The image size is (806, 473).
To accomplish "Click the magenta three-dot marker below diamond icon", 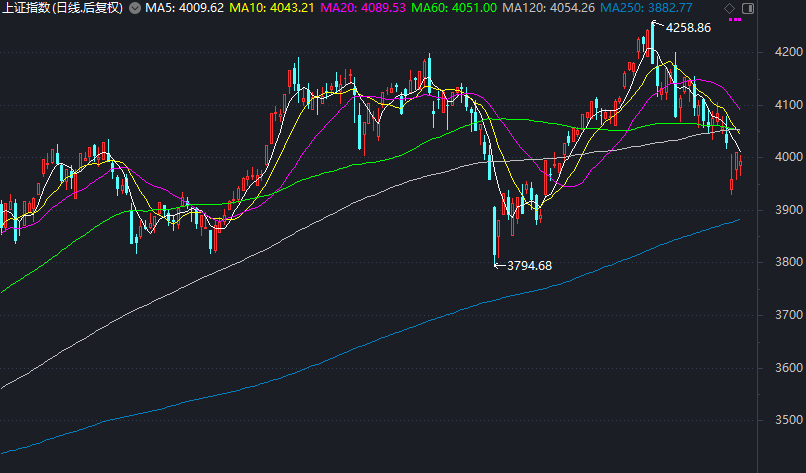I will coord(735,20).
